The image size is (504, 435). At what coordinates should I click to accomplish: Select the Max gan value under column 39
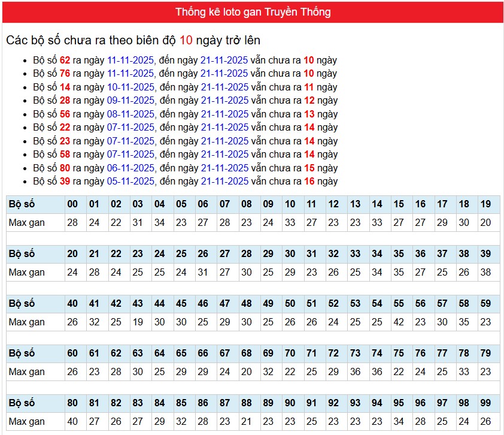click(x=485, y=272)
